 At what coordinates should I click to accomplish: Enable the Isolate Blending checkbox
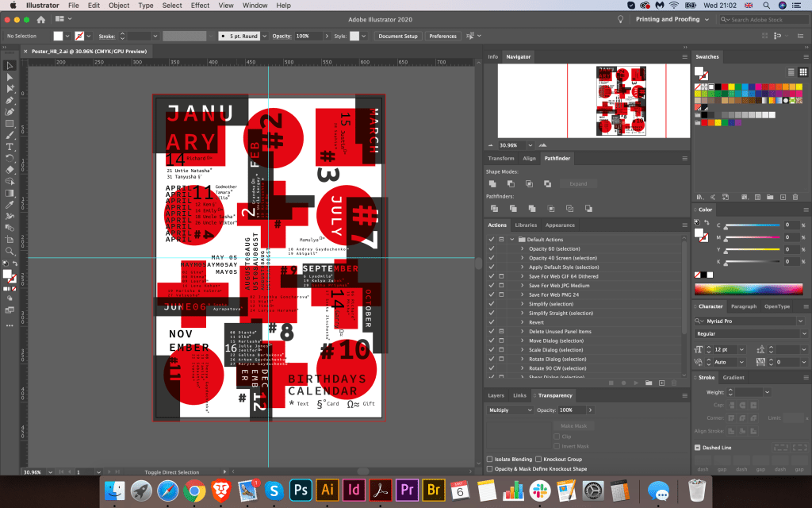488,460
